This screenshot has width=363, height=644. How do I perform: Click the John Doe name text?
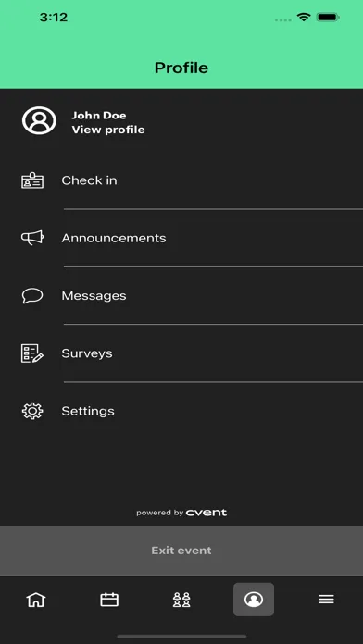click(99, 116)
